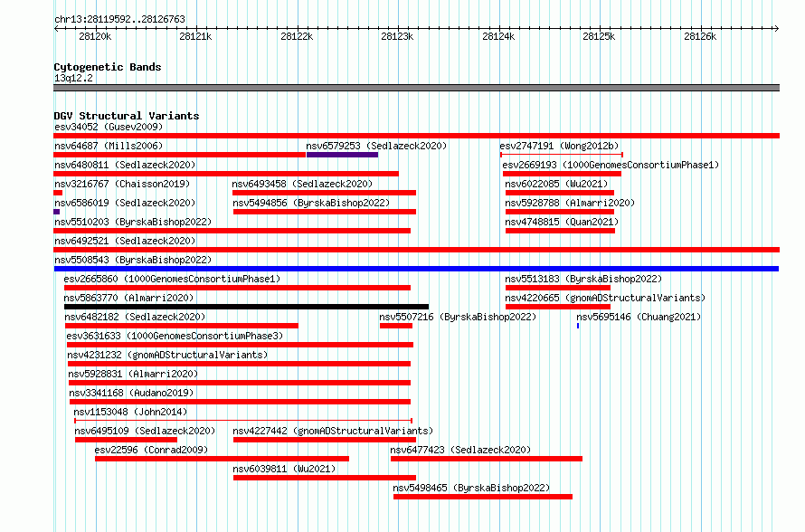Click nsv5928831 (Almarri2020) variant label

click(133, 374)
